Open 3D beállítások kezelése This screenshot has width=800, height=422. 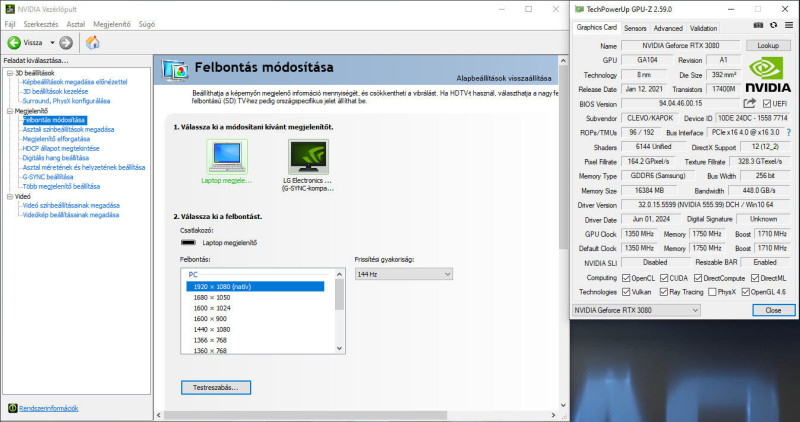pos(56,92)
